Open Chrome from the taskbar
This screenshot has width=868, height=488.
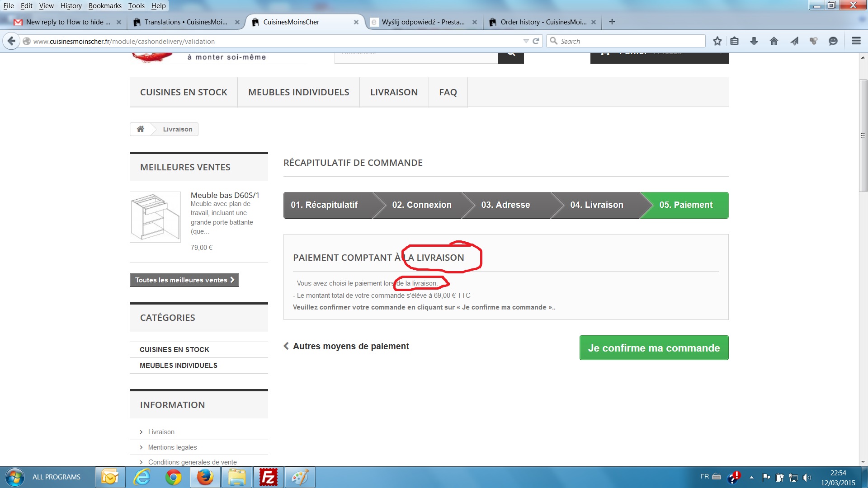pyautogui.click(x=173, y=477)
